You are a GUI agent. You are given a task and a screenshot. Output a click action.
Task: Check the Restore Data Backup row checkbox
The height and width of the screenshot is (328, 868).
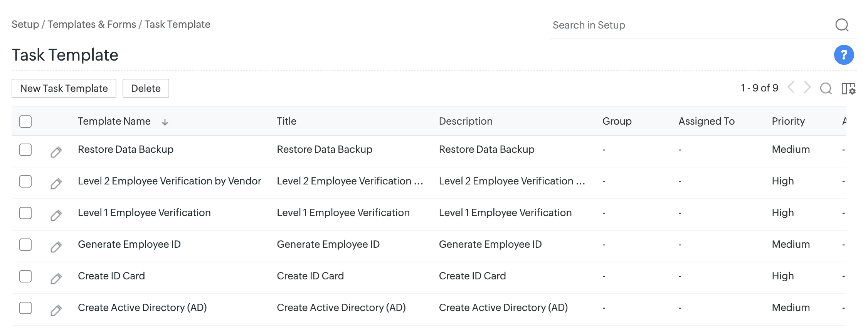tap(25, 150)
